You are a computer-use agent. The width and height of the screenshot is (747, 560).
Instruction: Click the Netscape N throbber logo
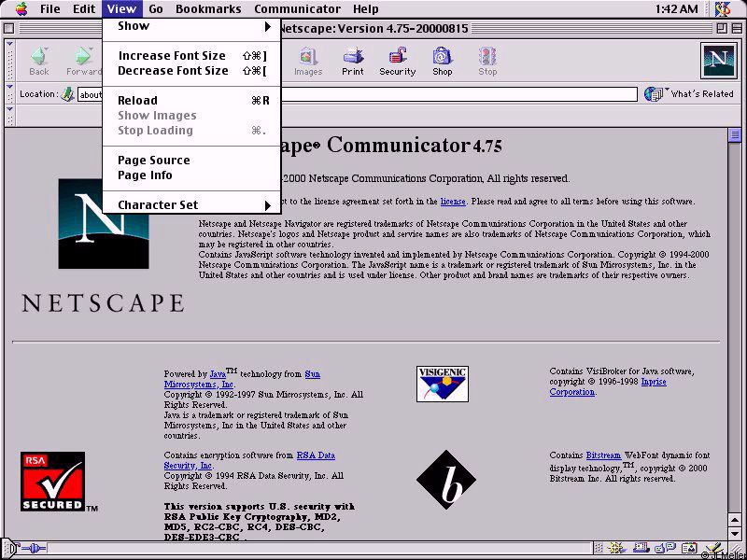click(x=718, y=61)
